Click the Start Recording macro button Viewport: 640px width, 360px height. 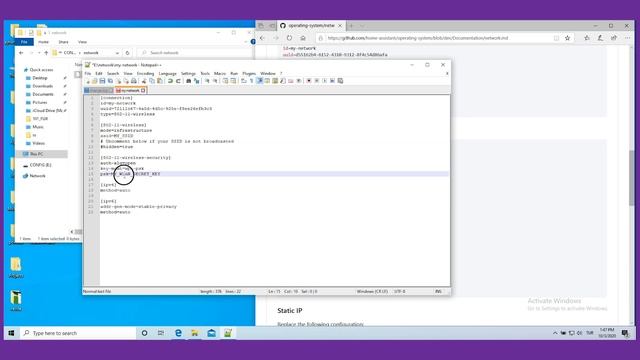309,81
